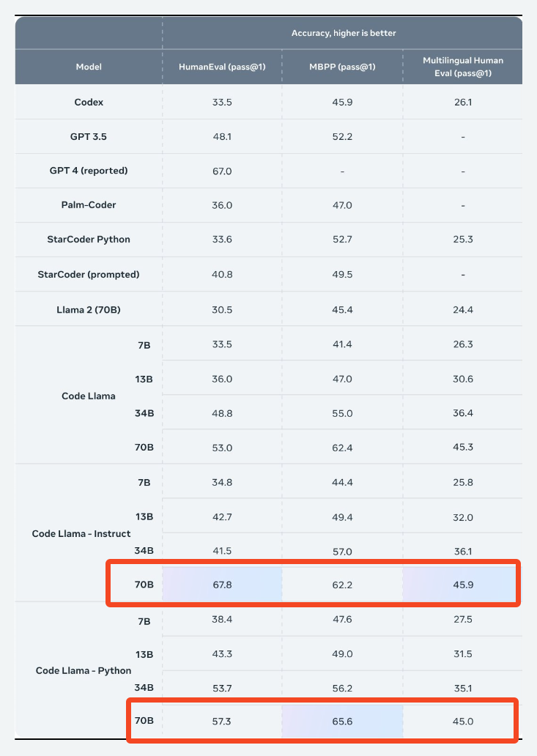Click the 57.3 HumanEval score cell
The width and height of the screenshot is (537, 756).
(222, 722)
